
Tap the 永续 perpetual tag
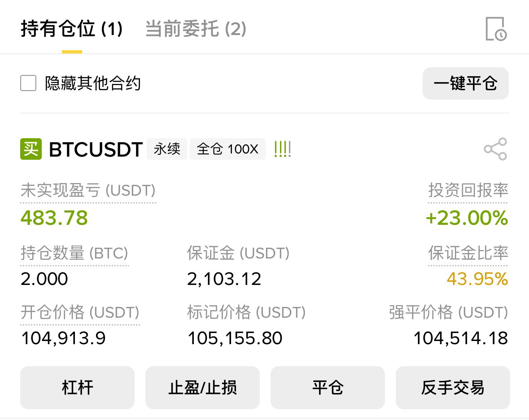tap(167, 149)
